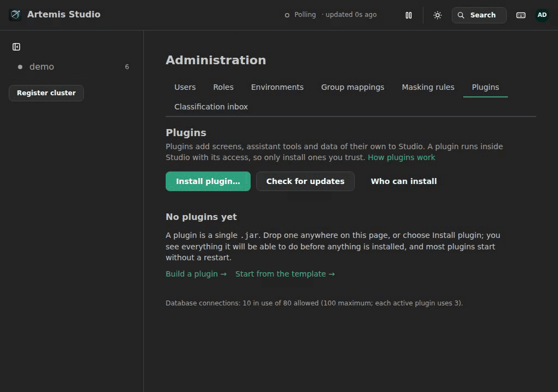Follow the How plugins work link
The height and width of the screenshot is (392, 558).
[401, 157]
